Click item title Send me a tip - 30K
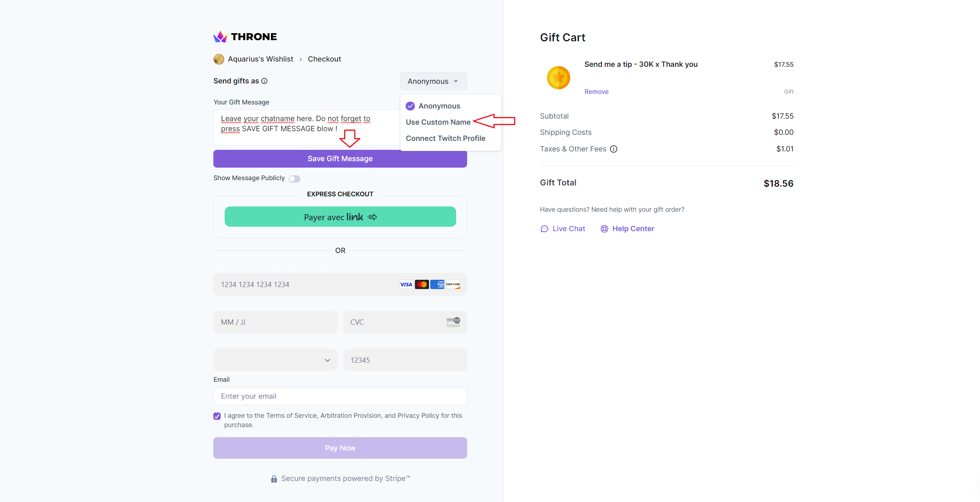The width and height of the screenshot is (980, 502). click(641, 64)
